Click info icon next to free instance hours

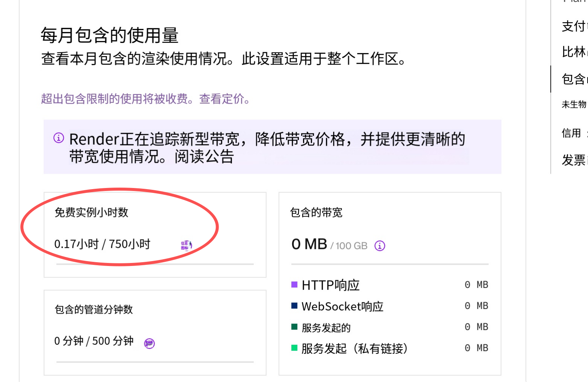(x=185, y=245)
